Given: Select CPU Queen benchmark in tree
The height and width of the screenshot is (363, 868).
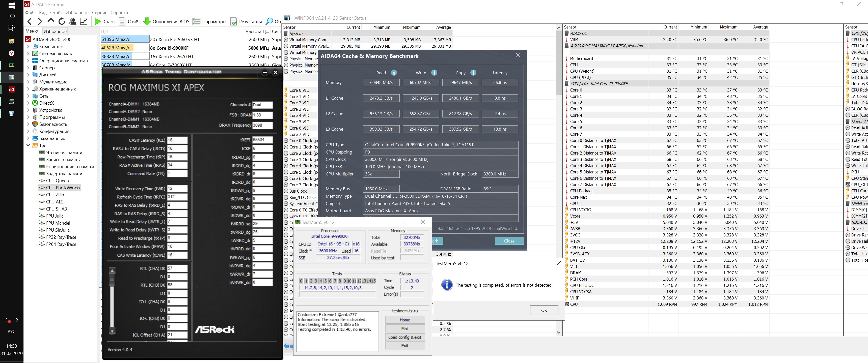Looking at the screenshot, I should tap(57, 180).
